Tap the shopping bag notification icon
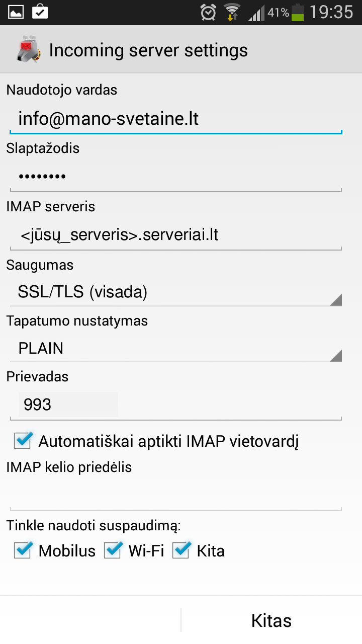Viewport: 362px width, 644px height. [x=40, y=12]
